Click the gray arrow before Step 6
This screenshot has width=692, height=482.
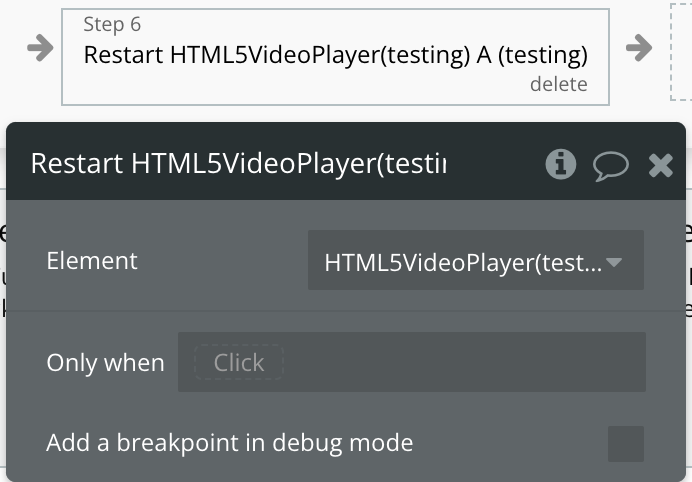(40, 47)
